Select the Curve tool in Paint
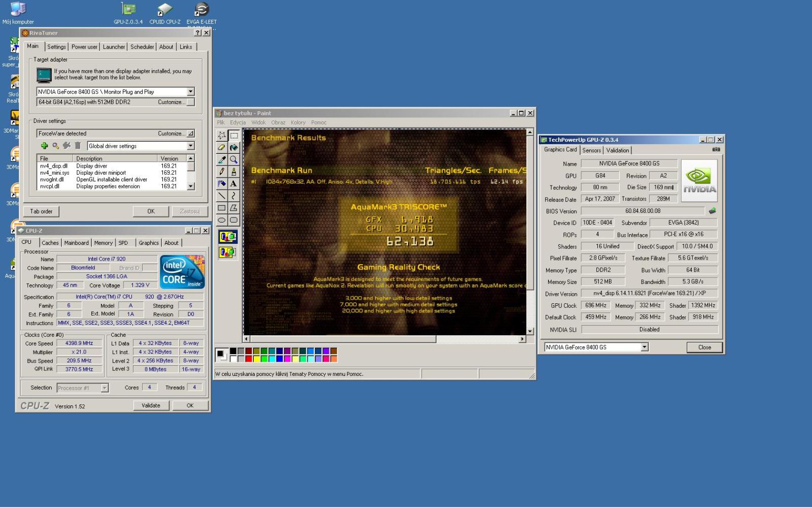The height and width of the screenshot is (508, 812). [233, 196]
